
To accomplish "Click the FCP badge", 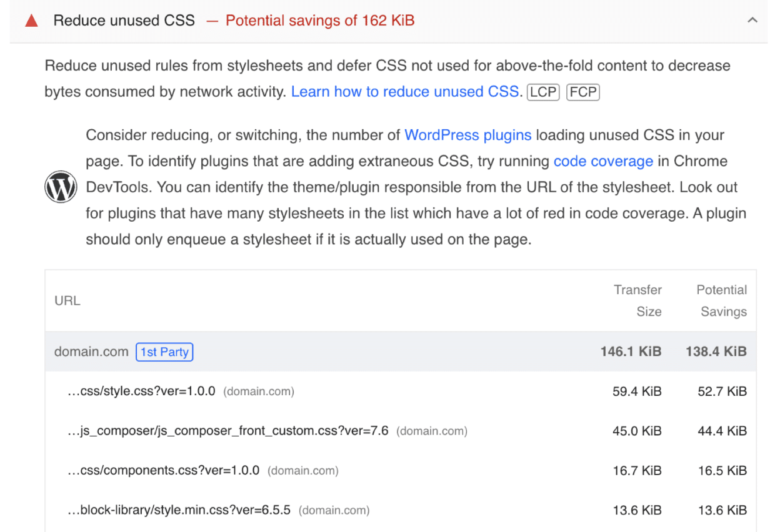I will [582, 92].
